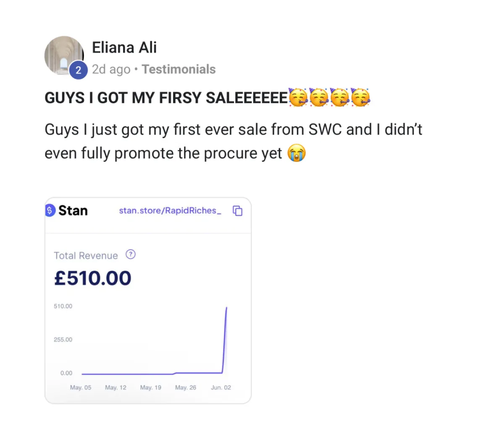This screenshot has width=504, height=448.
Task: Open the Total Revenue help question mark
Action: pyautogui.click(x=131, y=254)
